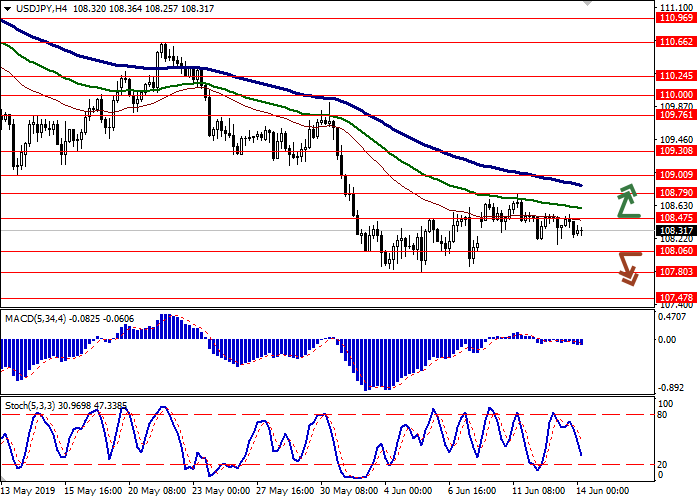The image size is (700, 500).
Task: Select the current price label 108.317
Action: pos(675,230)
